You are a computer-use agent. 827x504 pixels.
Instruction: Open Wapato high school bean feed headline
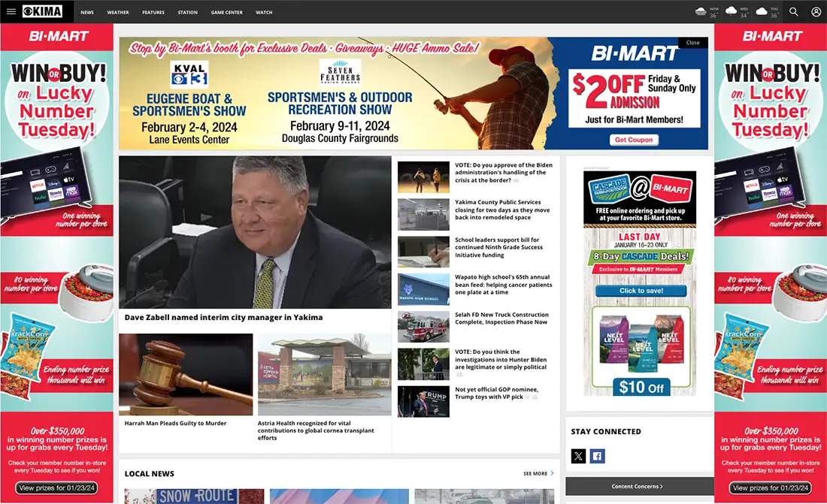tap(504, 285)
